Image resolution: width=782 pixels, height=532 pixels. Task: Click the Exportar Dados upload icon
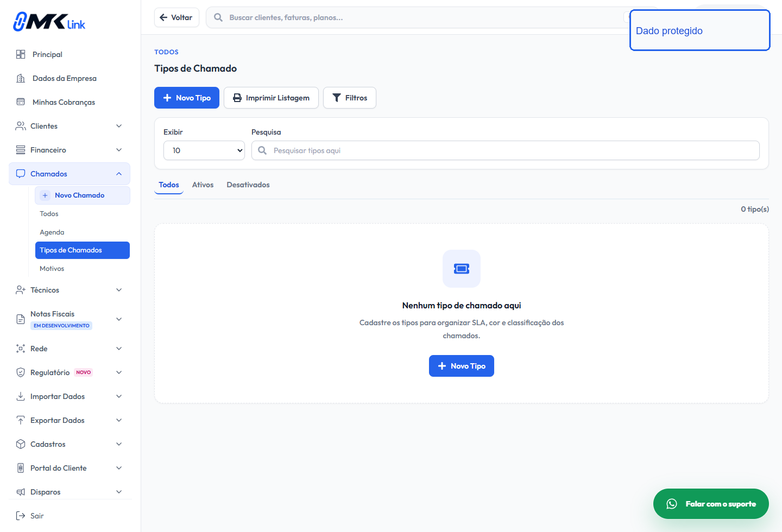tap(21, 420)
